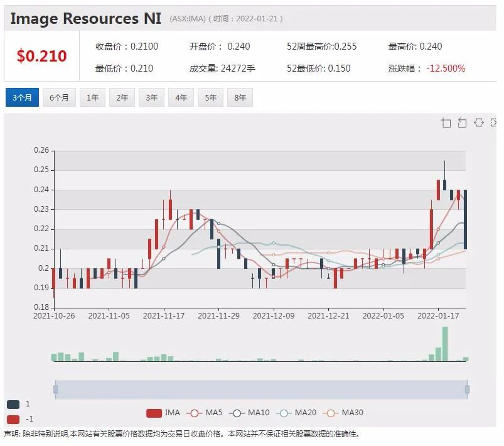Click x-axis label 2021-12-21
Screen dimensions: 504x446
[328, 316]
